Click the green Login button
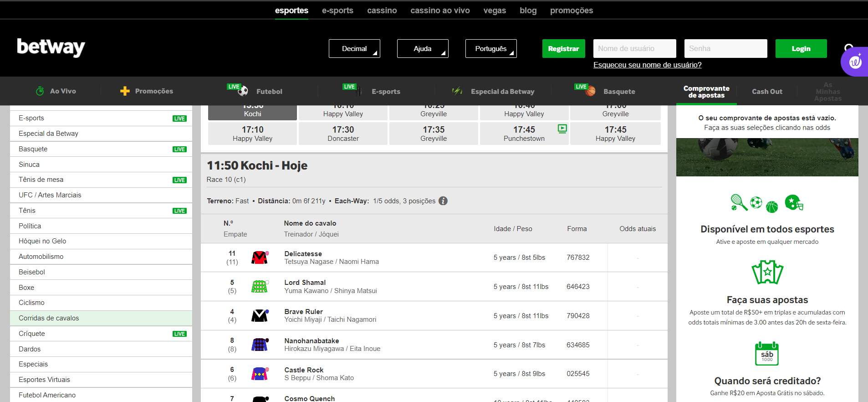 [x=801, y=49]
